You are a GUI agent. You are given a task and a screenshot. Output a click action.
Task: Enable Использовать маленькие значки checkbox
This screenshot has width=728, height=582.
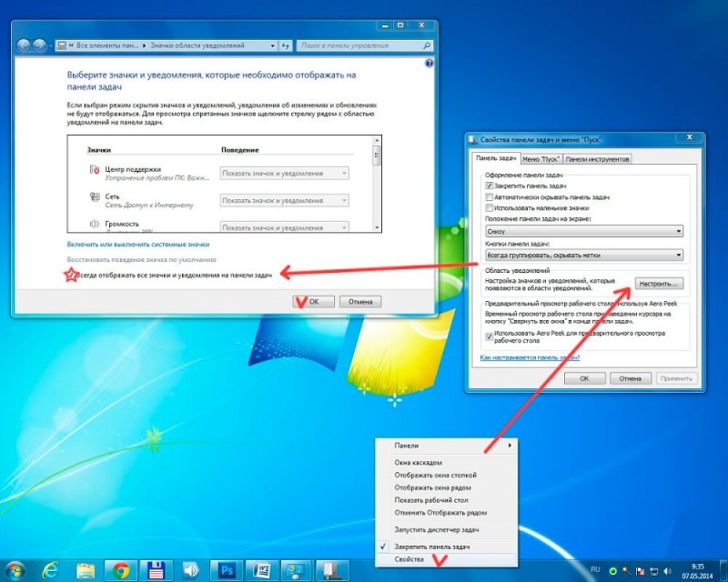tap(489, 208)
